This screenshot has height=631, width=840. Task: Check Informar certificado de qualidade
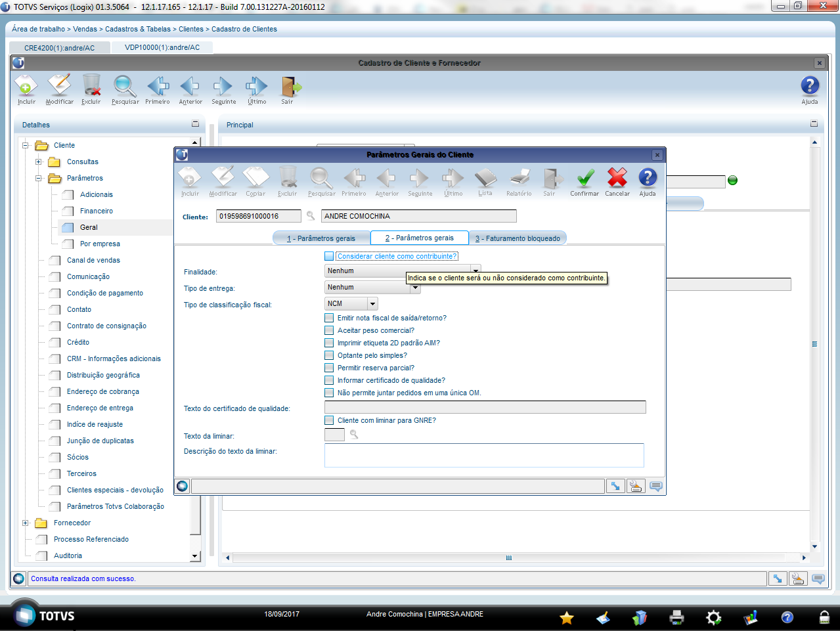329,380
